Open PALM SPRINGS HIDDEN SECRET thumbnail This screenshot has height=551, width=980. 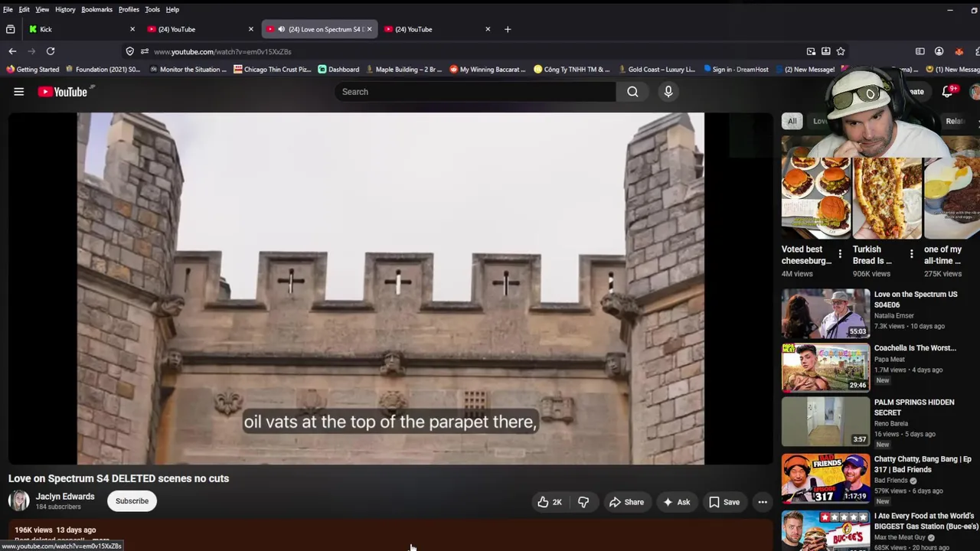825,422
